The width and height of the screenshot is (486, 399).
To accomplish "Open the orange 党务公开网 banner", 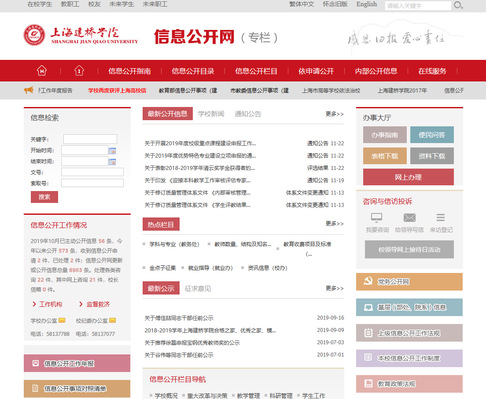I will [x=409, y=282].
